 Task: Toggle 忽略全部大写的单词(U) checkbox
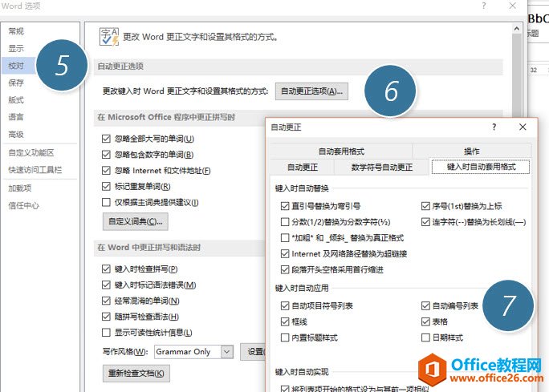click(x=106, y=139)
